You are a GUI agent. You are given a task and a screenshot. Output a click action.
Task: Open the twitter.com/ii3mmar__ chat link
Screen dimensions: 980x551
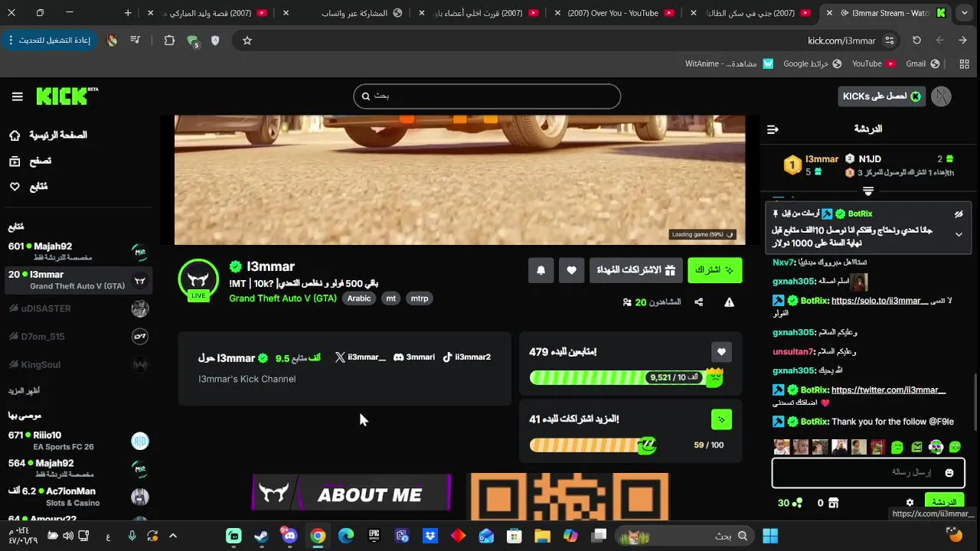pyautogui.click(x=888, y=390)
